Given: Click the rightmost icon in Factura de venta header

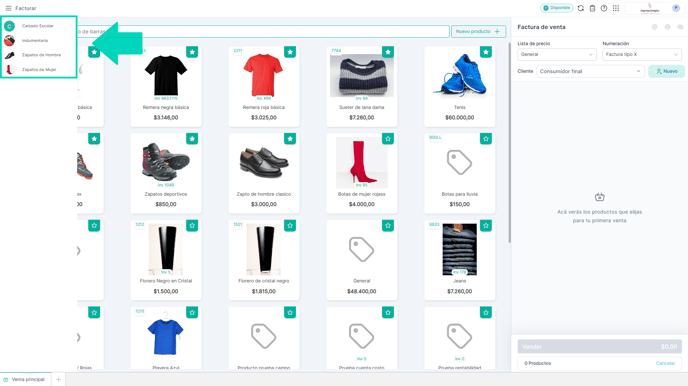Looking at the screenshot, I should click(x=681, y=27).
